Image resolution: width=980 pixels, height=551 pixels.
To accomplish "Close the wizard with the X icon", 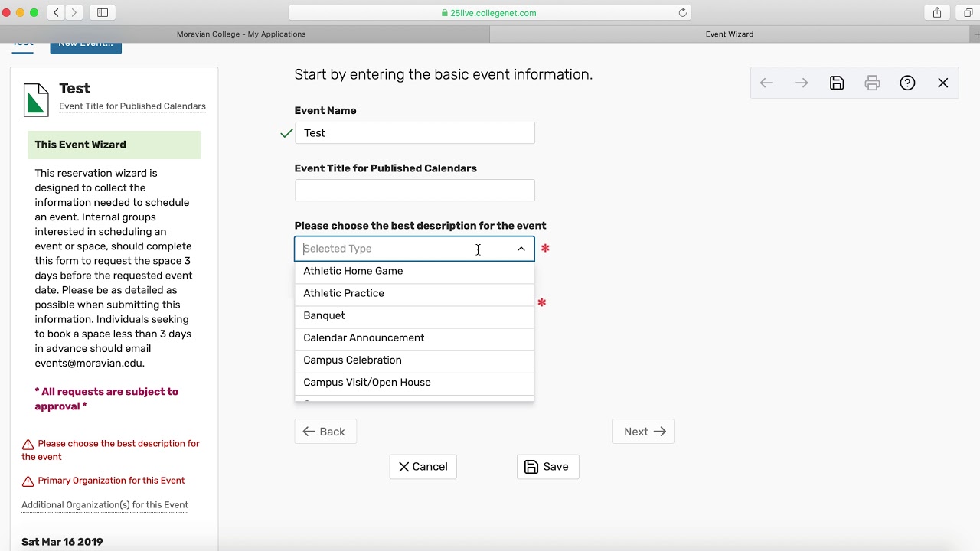I will 943,83.
